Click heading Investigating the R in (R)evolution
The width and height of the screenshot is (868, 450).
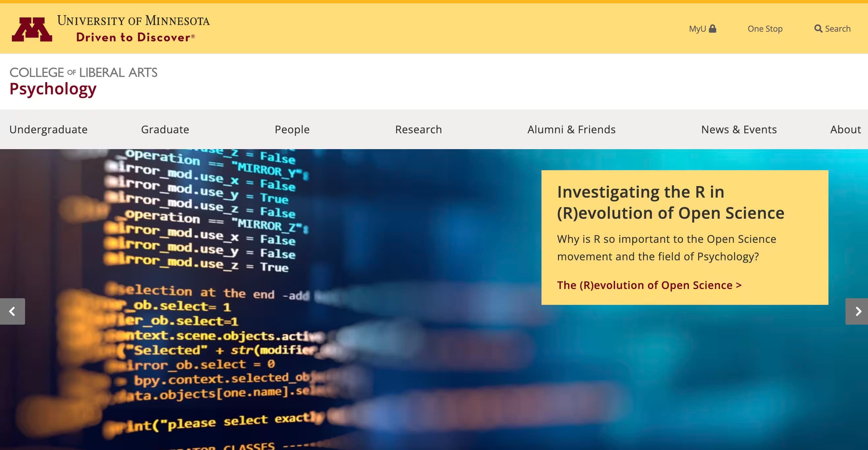[x=670, y=202]
